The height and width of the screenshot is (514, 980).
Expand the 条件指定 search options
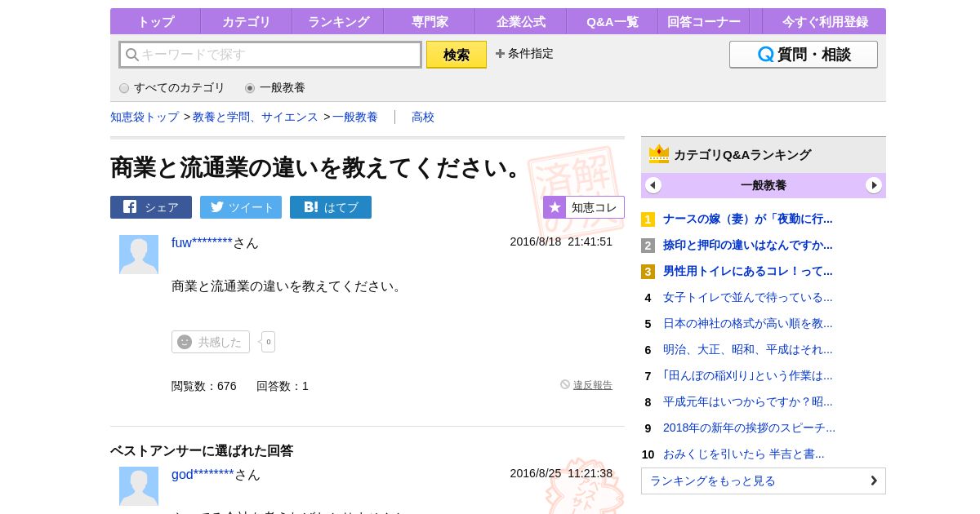(x=524, y=54)
